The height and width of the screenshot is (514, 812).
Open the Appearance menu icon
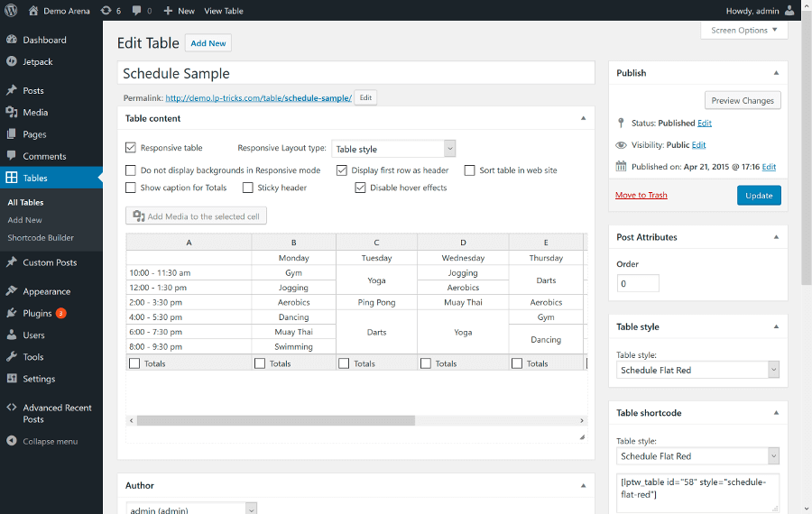coord(12,291)
